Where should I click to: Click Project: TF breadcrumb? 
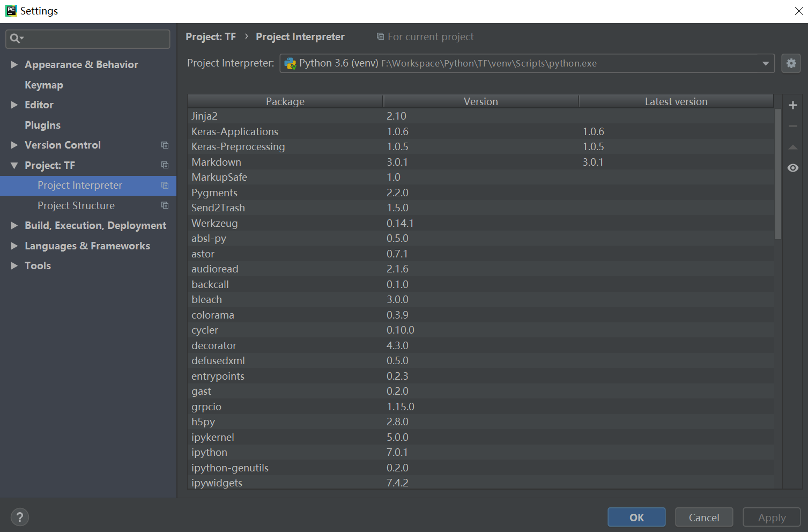(x=211, y=36)
